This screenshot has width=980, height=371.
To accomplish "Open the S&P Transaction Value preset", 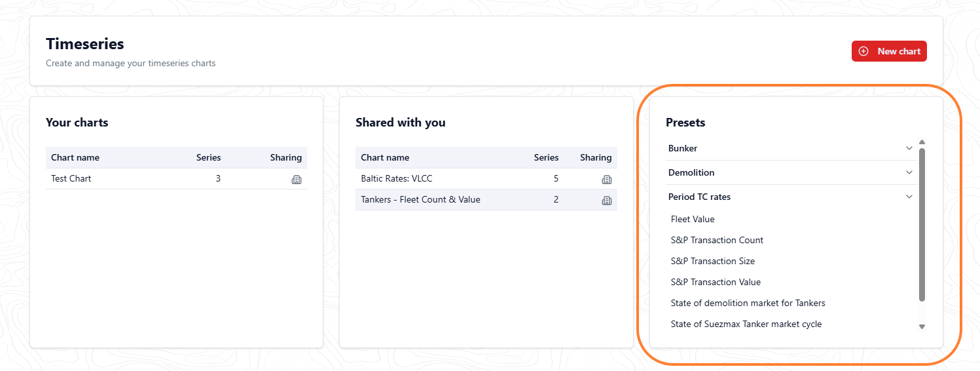I will [716, 282].
